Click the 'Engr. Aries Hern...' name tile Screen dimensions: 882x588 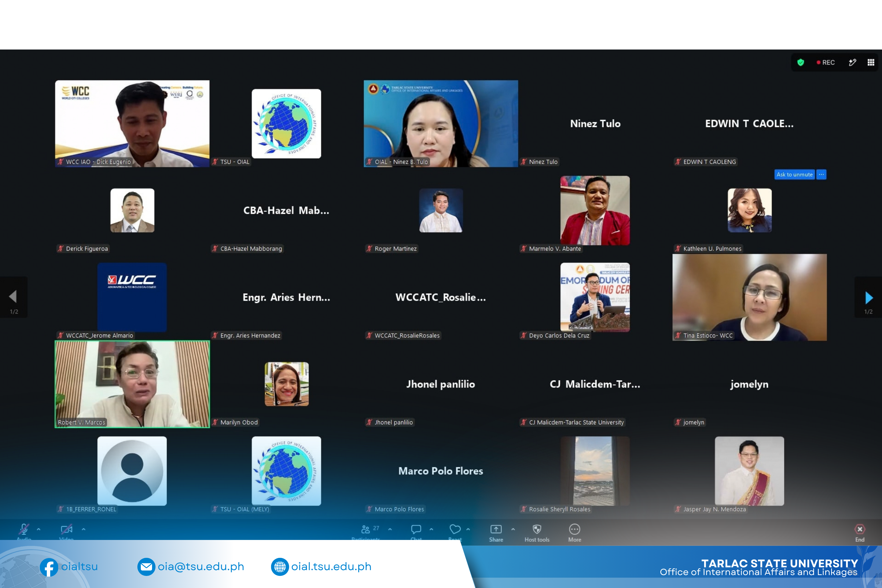tap(286, 297)
